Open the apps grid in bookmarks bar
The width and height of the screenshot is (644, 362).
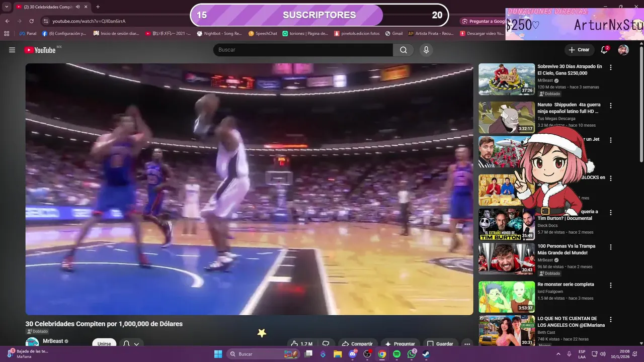tap(7, 34)
